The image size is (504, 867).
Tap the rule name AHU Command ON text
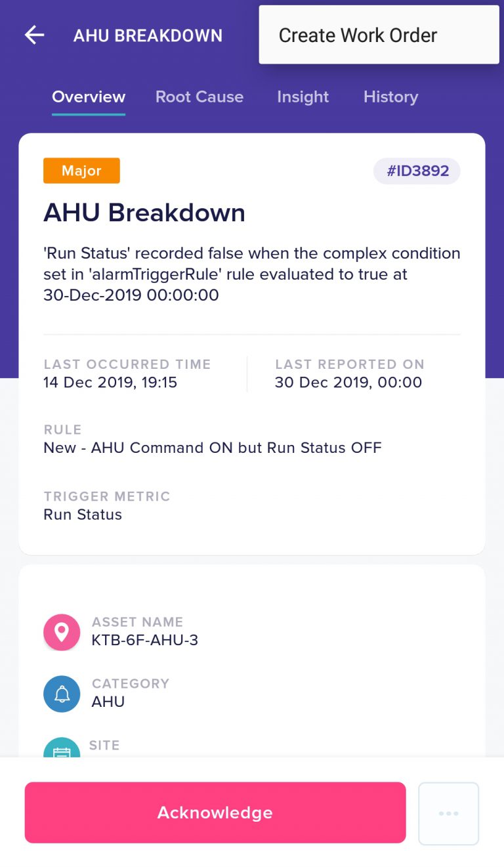(x=213, y=448)
